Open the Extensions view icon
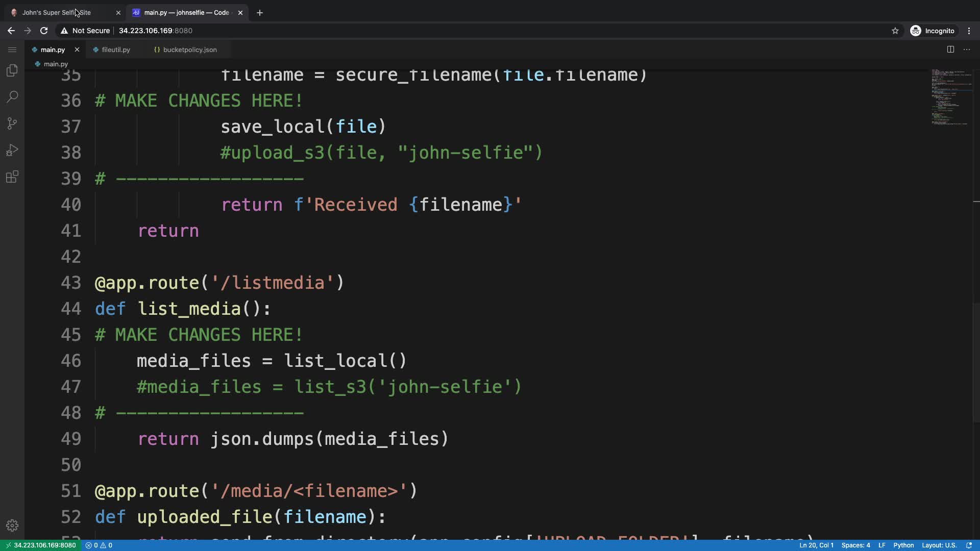This screenshot has width=980, height=551. pos(12,177)
